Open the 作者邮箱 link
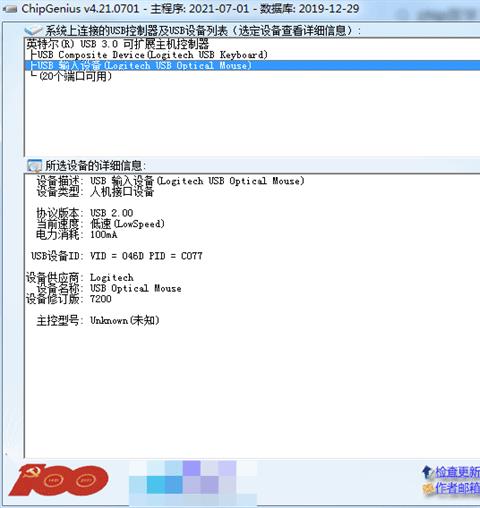Screen dimensions: 480x508 (x=457, y=488)
